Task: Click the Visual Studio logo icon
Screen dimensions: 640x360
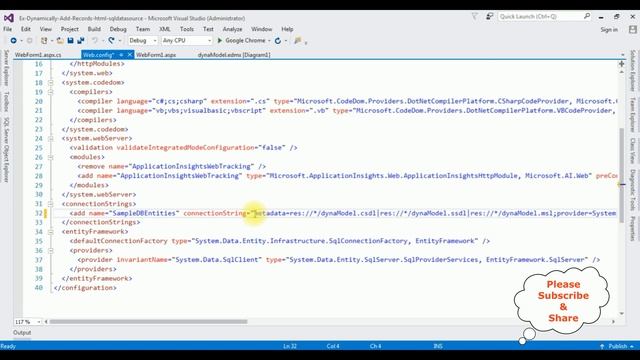Action: [x=9, y=18]
